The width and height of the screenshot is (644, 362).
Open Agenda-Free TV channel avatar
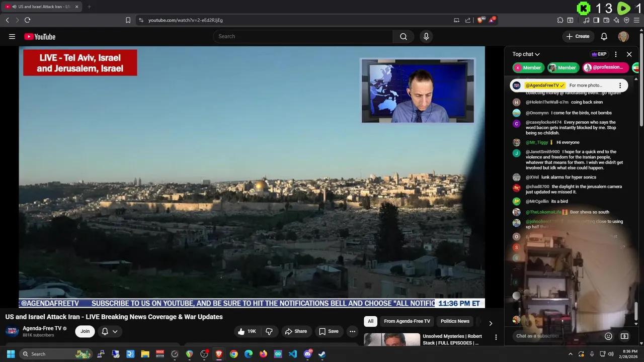12,331
